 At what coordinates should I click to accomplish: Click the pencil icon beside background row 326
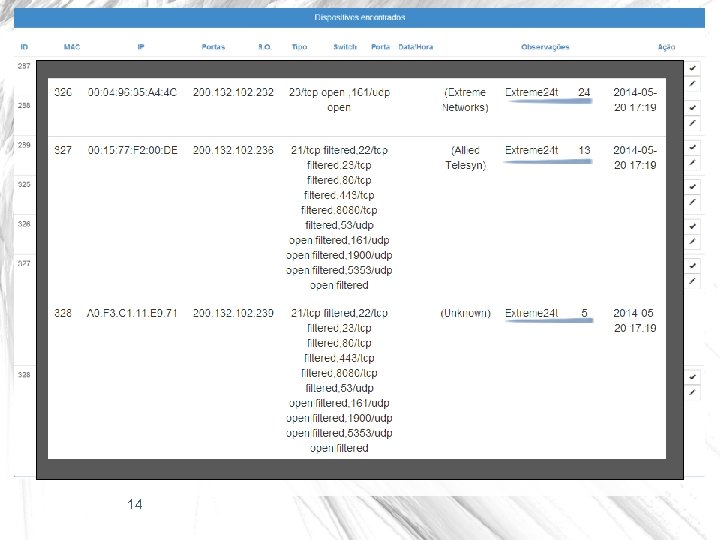click(x=692, y=242)
